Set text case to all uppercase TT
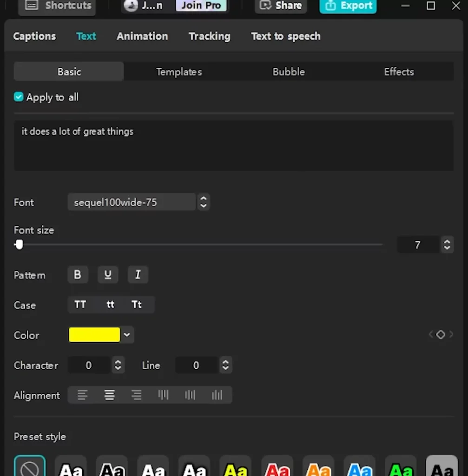This screenshot has width=468, height=476. [x=80, y=304]
